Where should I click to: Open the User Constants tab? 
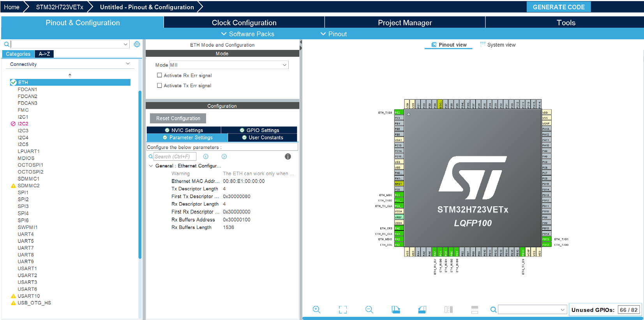click(263, 137)
